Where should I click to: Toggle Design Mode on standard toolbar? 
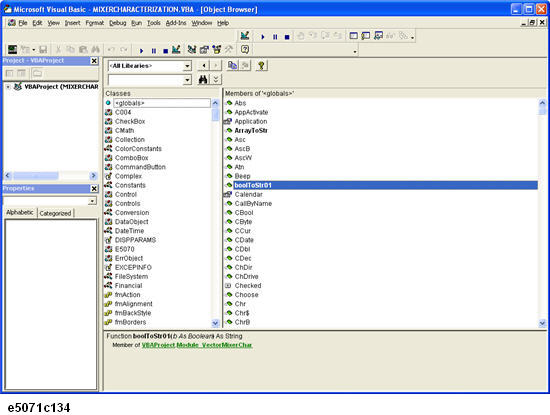click(x=176, y=50)
